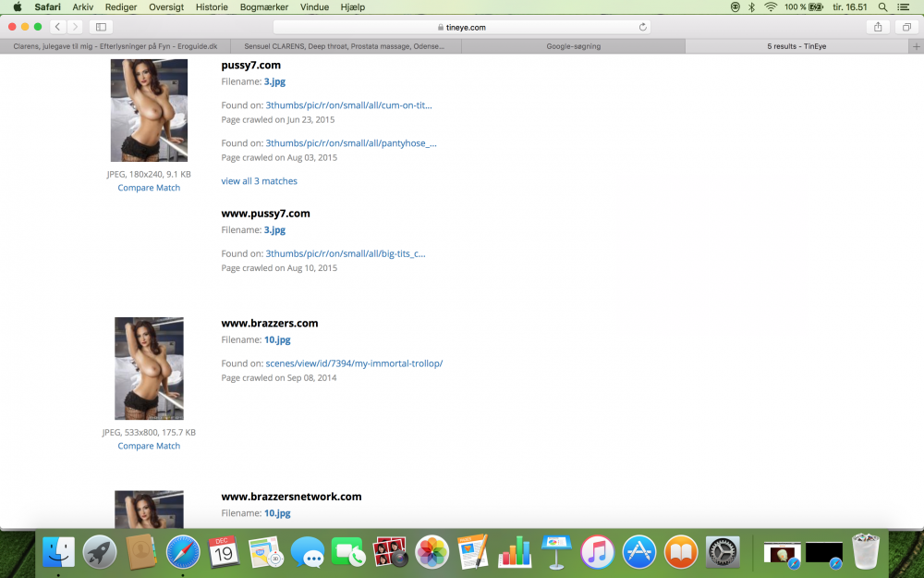Select the '5 results - TinEye' tab

pyautogui.click(x=796, y=46)
